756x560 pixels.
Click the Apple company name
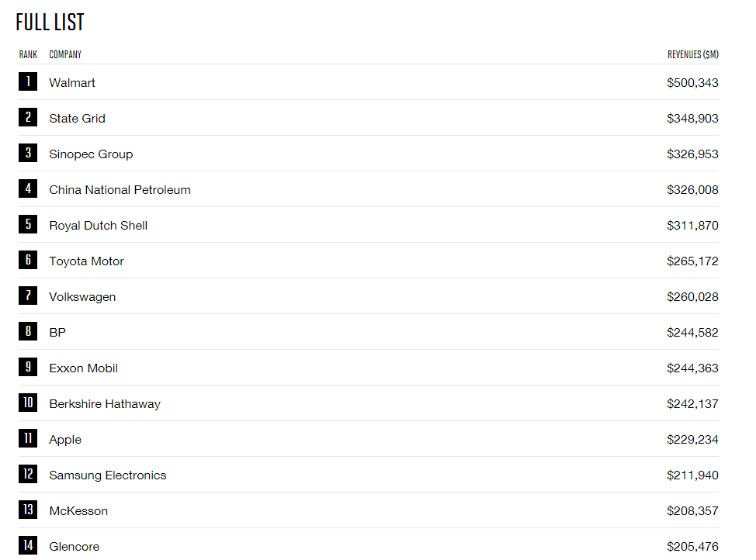[x=65, y=440]
